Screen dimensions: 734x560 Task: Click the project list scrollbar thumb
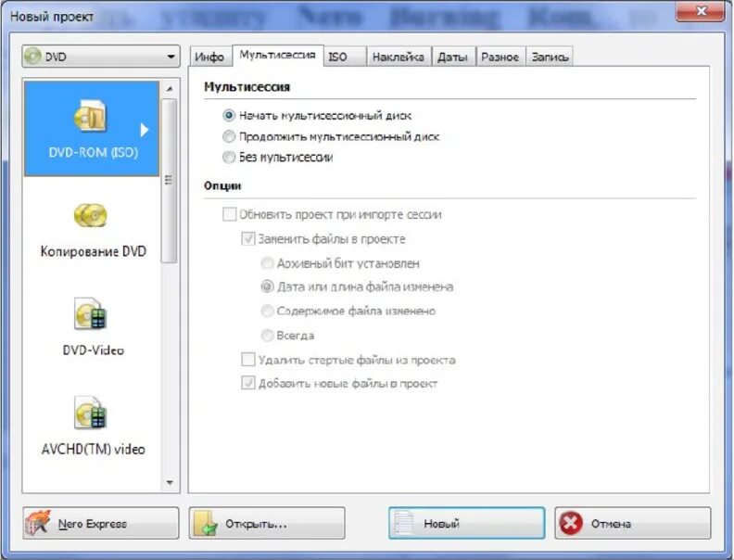pyautogui.click(x=169, y=181)
